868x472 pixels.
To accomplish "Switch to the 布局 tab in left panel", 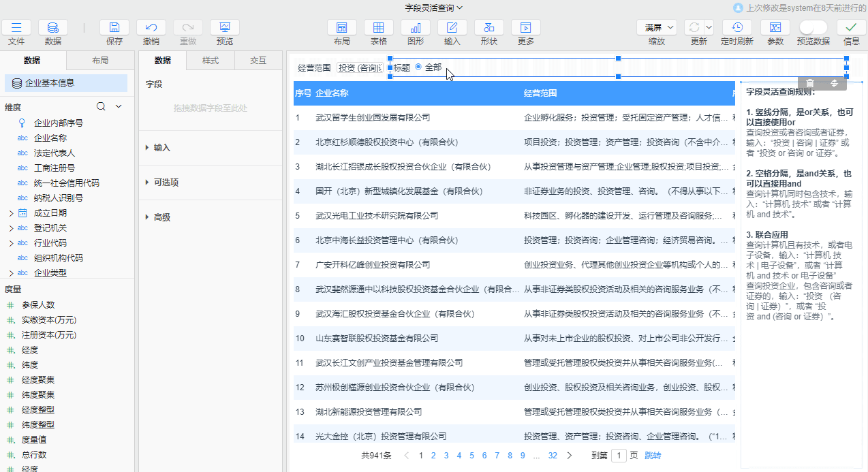I will click(x=99, y=60).
